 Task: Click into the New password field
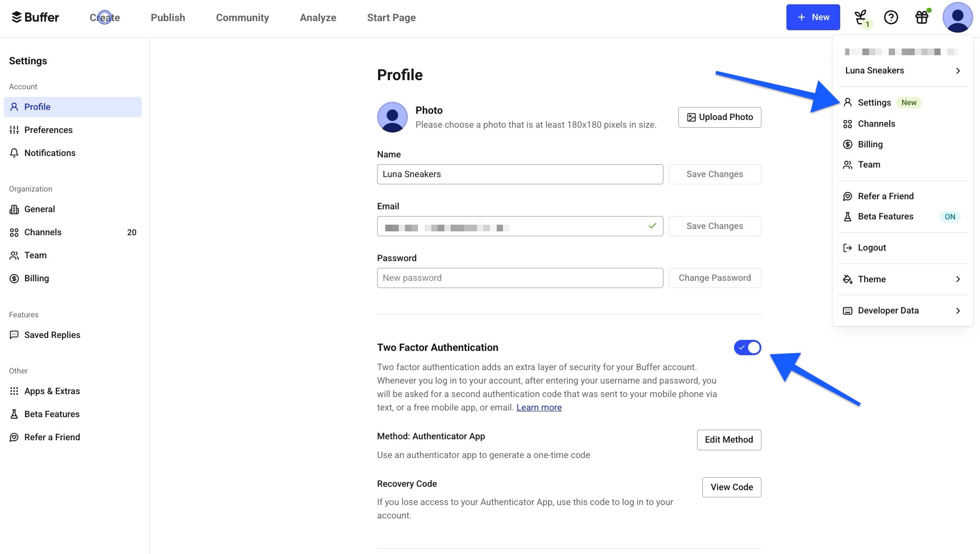click(x=519, y=278)
